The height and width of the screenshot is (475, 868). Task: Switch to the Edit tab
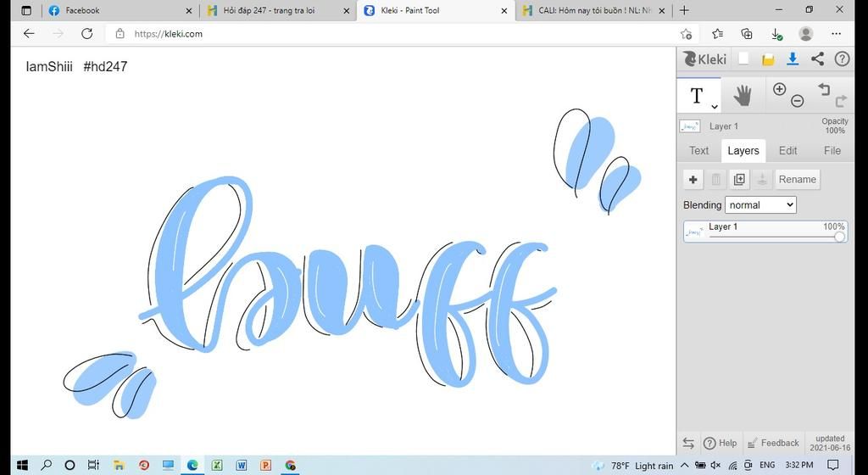pos(787,151)
